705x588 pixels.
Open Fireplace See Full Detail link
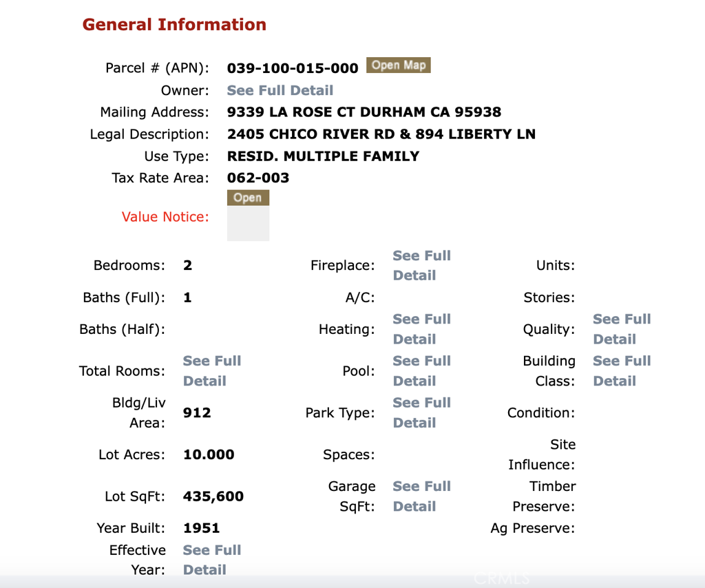(421, 265)
